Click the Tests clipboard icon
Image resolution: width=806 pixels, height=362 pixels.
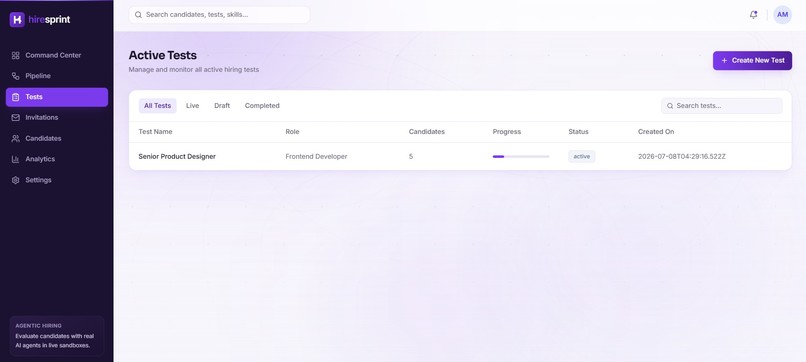15,97
